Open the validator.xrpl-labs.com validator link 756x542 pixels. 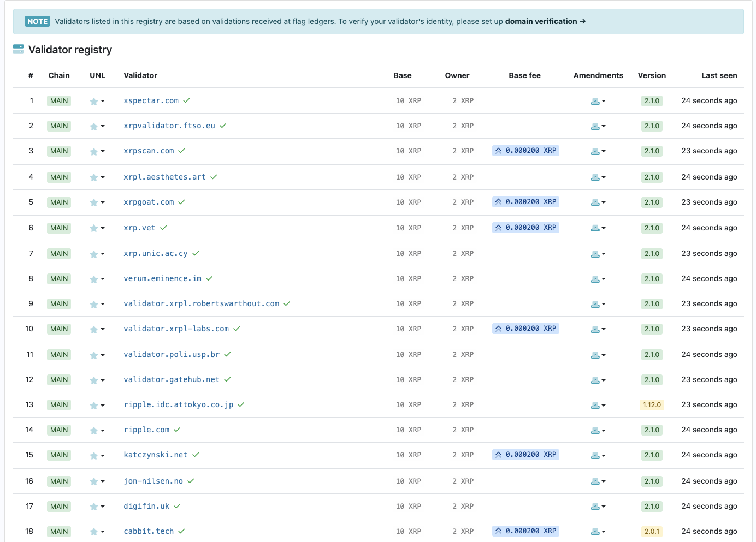point(176,329)
